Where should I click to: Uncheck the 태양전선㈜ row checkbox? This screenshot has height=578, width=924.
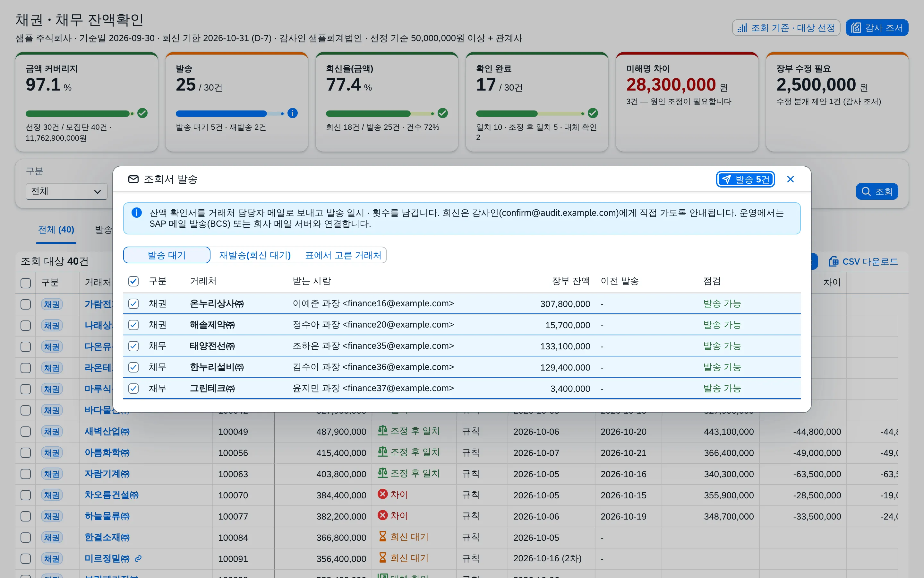coord(133,346)
